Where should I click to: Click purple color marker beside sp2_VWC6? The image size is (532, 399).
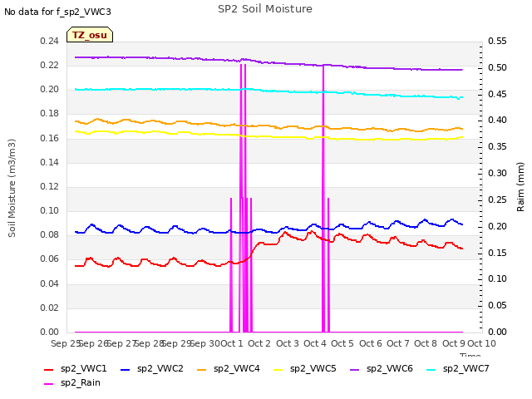(x=355, y=370)
